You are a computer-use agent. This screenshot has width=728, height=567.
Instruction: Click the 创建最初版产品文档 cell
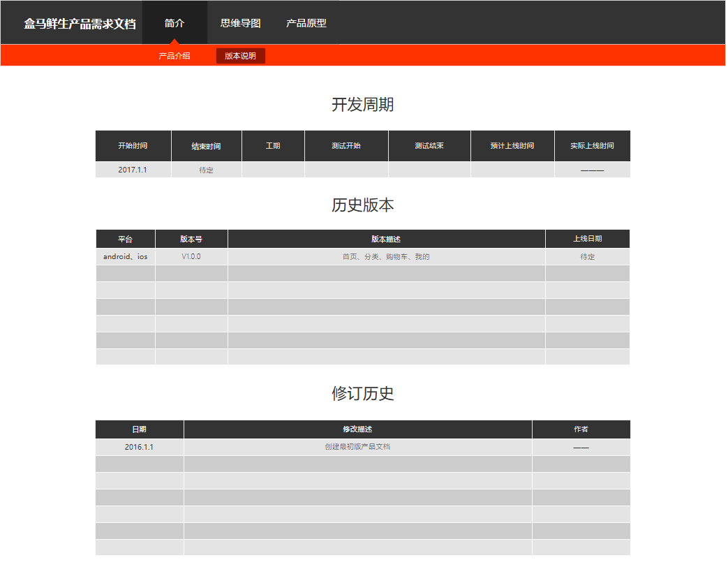point(357,447)
